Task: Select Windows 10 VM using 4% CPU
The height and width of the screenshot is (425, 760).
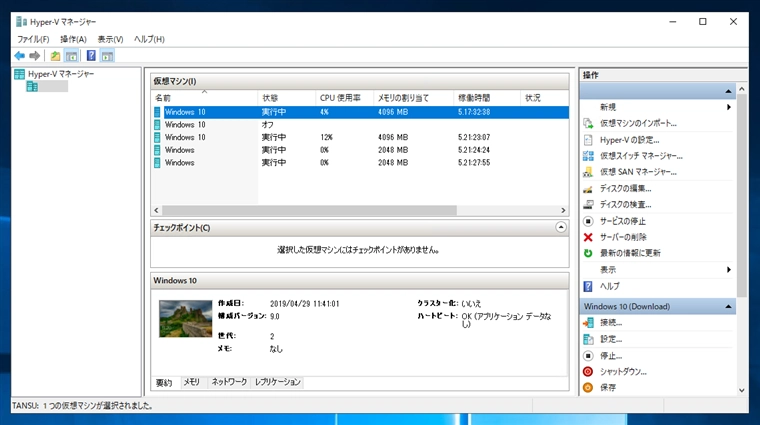Action: pos(361,112)
